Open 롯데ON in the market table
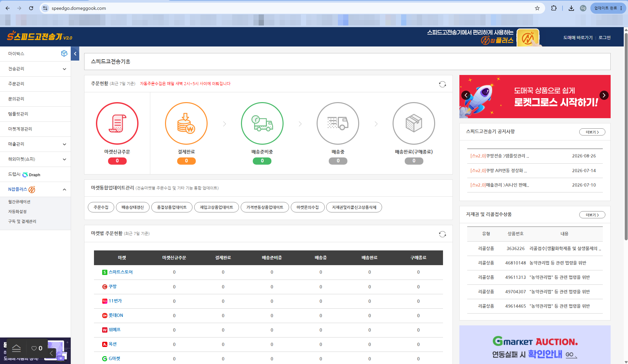628x364 pixels. click(116, 315)
